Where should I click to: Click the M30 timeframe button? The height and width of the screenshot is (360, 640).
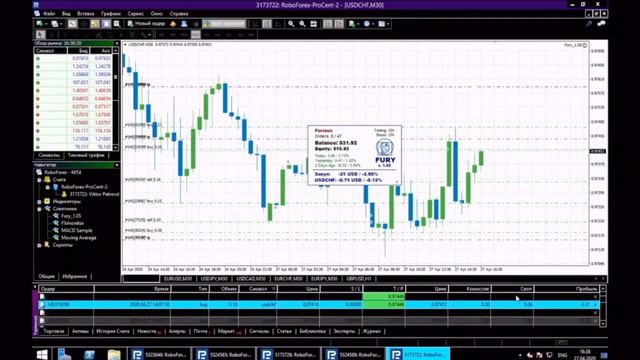click(x=196, y=35)
